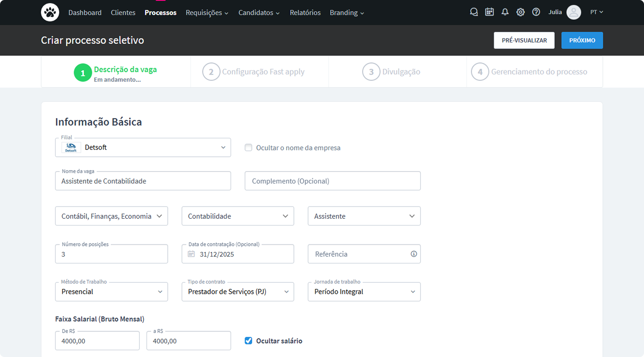
Task: Open settings gear icon
Action: pyautogui.click(x=521, y=12)
